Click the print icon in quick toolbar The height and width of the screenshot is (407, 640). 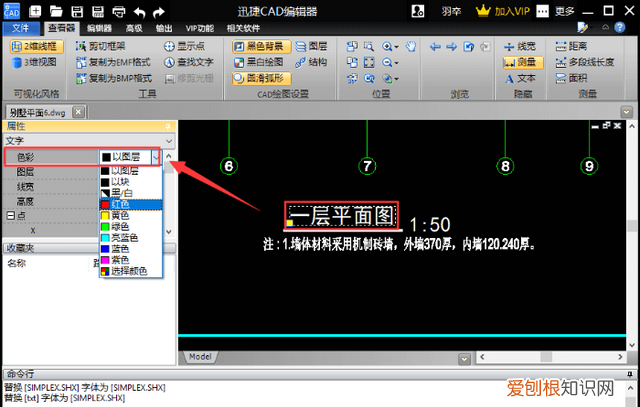[118, 12]
